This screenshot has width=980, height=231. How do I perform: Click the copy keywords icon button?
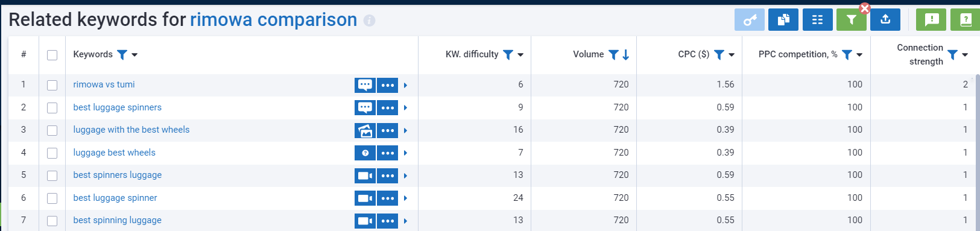click(x=783, y=20)
